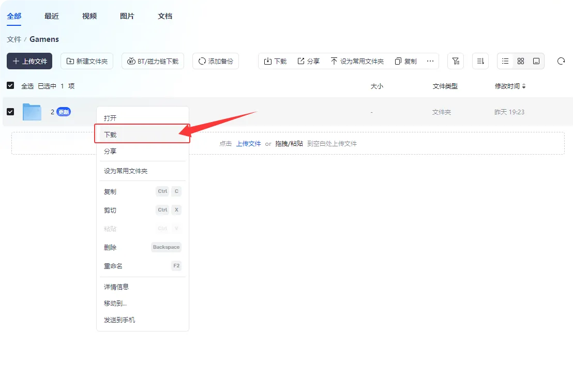Open the more options ellipsis icon

[x=430, y=61]
